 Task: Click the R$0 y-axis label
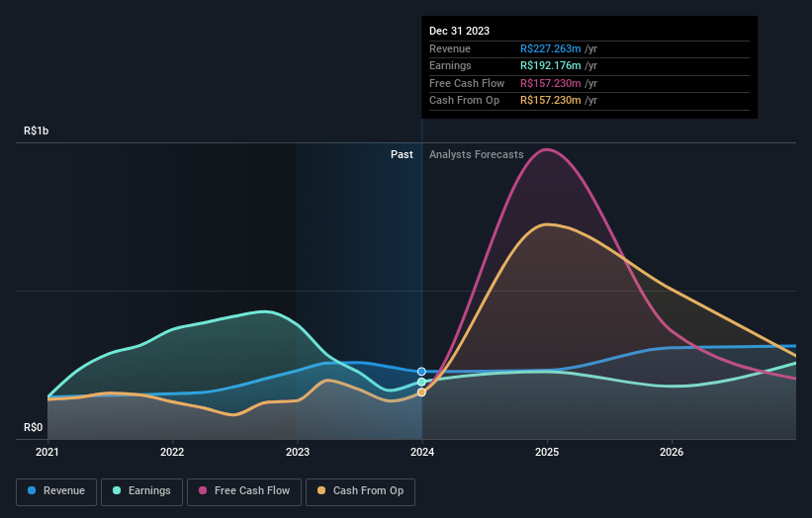[x=34, y=427]
